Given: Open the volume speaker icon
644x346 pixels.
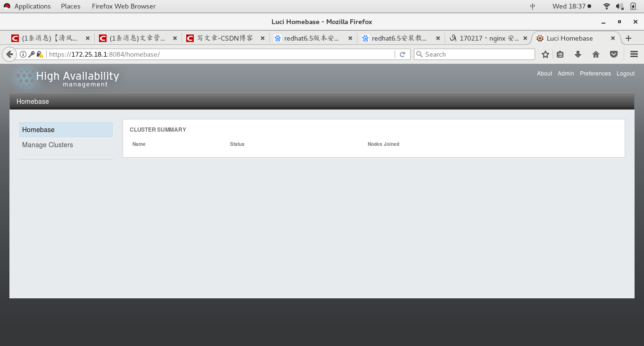Looking at the screenshot, I should [x=620, y=6].
